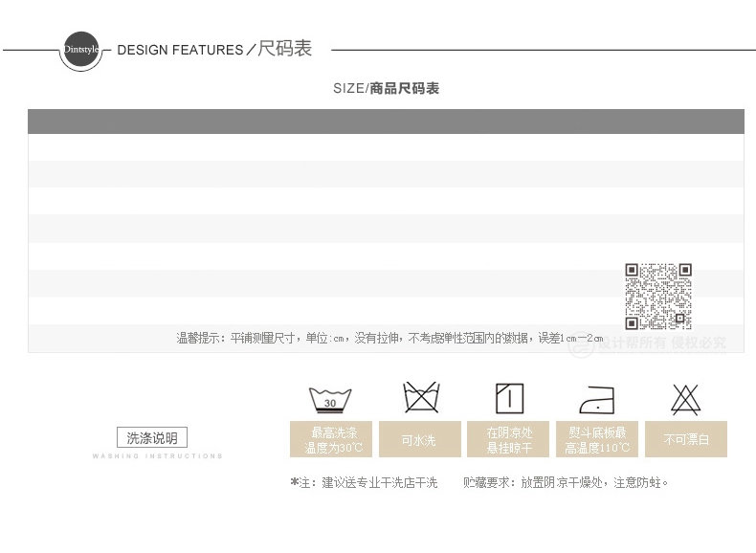Image resolution: width=756 pixels, height=553 pixels.
Task: Click the QR code image
Action: pos(657,295)
